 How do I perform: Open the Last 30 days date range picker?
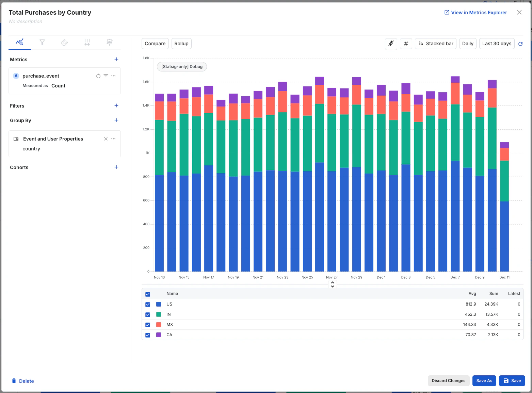pyautogui.click(x=496, y=44)
